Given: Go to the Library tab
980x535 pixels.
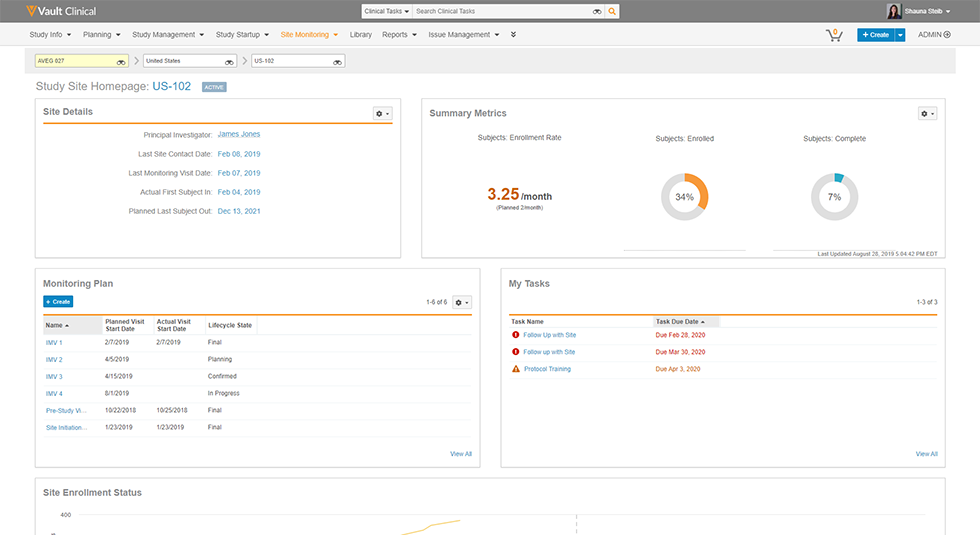Looking at the screenshot, I should [361, 35].
